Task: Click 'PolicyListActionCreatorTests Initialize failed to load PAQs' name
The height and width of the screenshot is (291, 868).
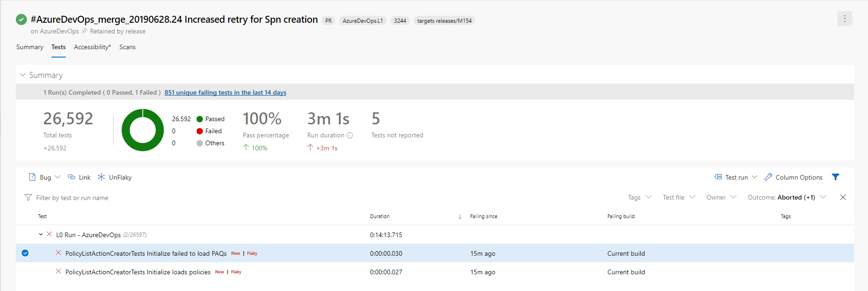Action: point(146,253)
